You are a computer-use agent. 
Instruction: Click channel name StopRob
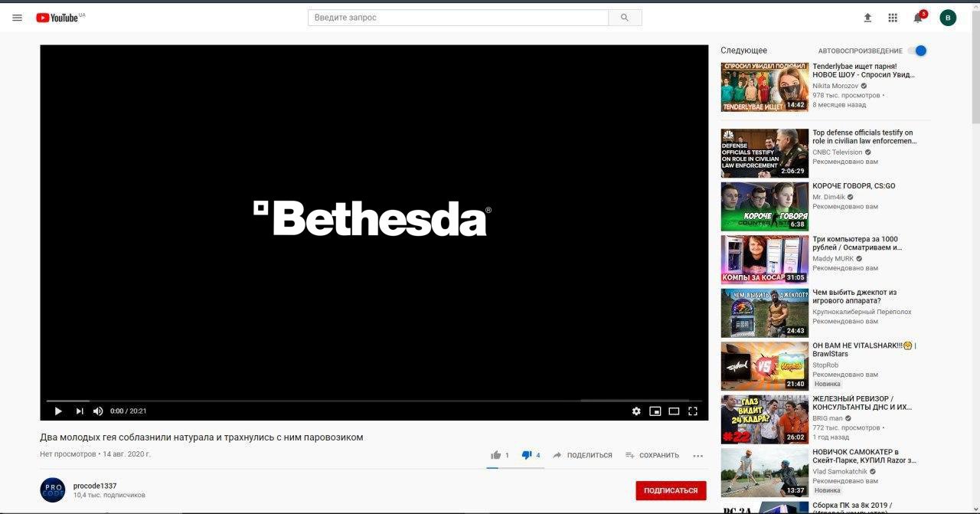[825, 365]
